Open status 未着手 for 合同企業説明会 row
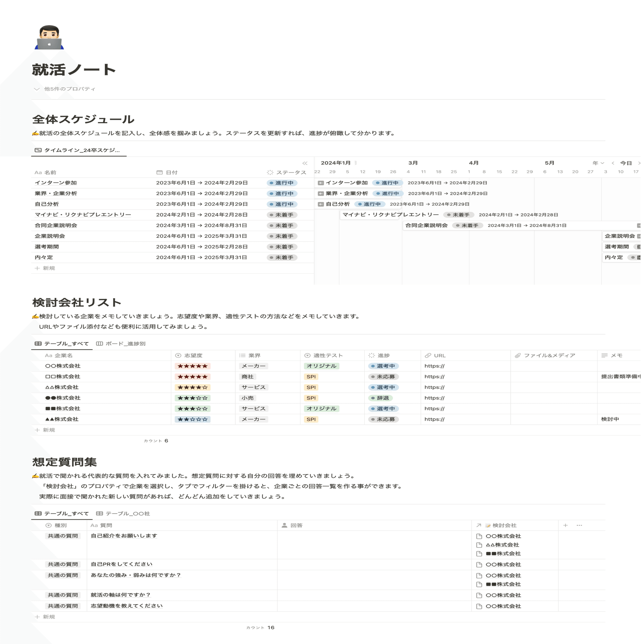 (x=282, y=226)
